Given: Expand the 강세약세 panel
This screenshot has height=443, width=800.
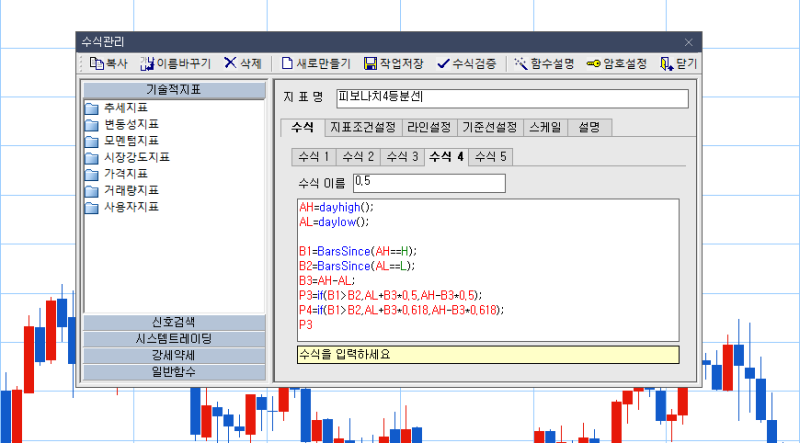Looking at the screenshot, I should pos(174,355).
